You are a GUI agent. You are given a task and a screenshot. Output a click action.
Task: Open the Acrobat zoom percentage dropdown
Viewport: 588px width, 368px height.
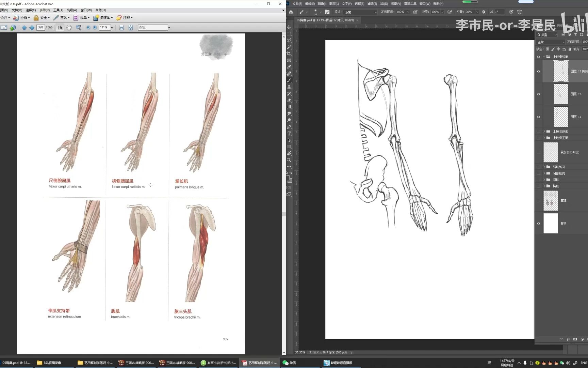tap(112, 28)
